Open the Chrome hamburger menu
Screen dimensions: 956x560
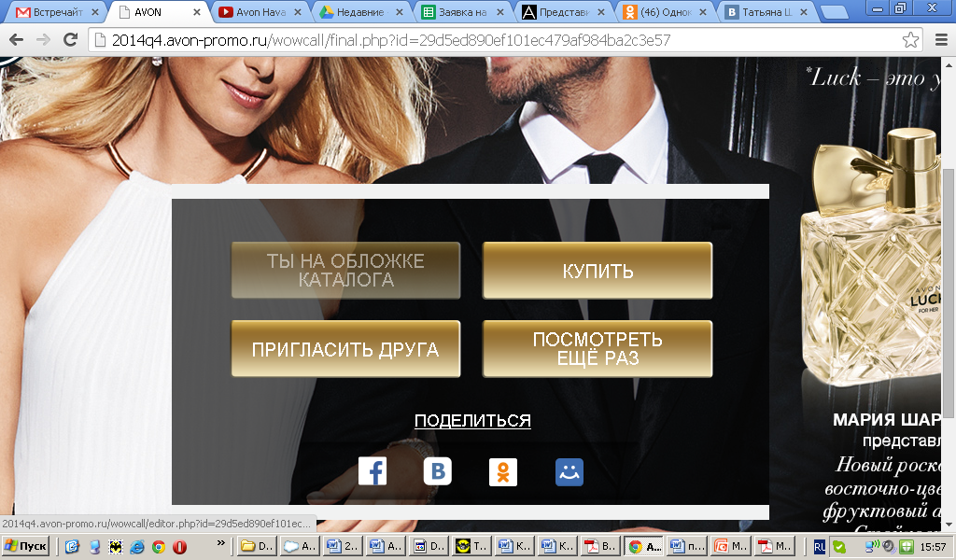(x=941, y=40)
